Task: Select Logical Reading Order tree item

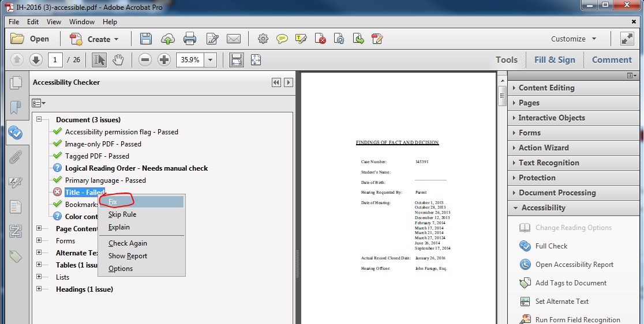Action: [136, 168]
